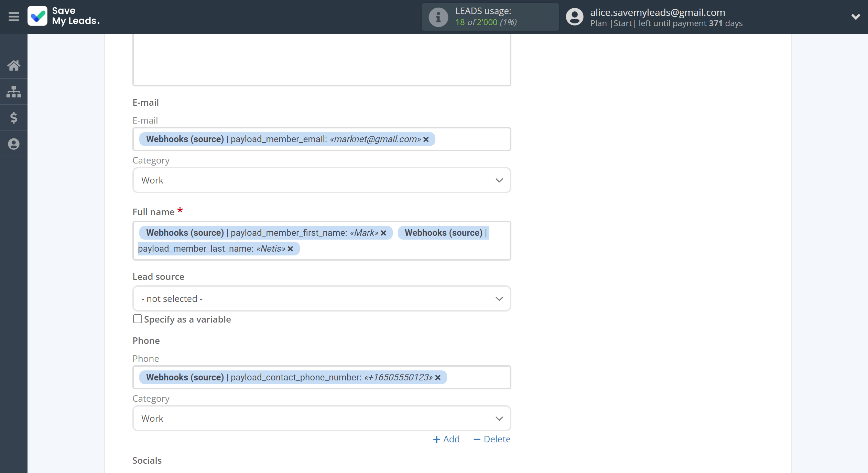Open the profile icon in the sidebar

[x=14, y=144]
